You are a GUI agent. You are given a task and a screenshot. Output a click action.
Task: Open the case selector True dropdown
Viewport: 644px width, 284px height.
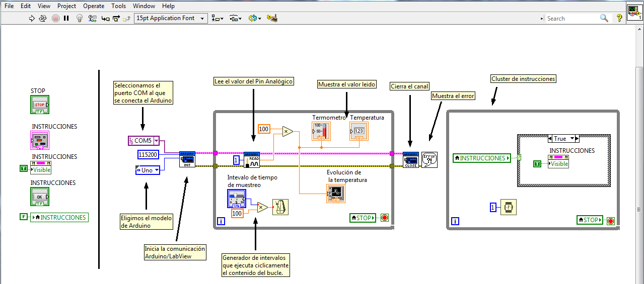573,139
